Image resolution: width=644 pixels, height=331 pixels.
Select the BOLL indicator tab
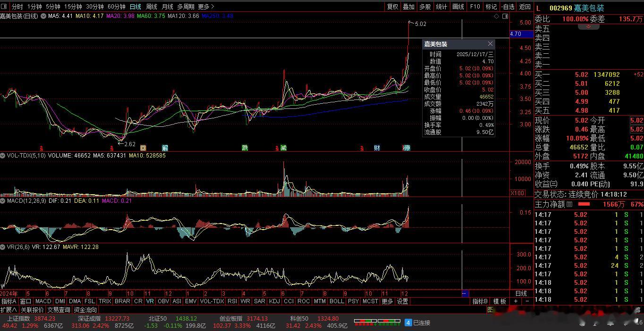pos(337,301)
